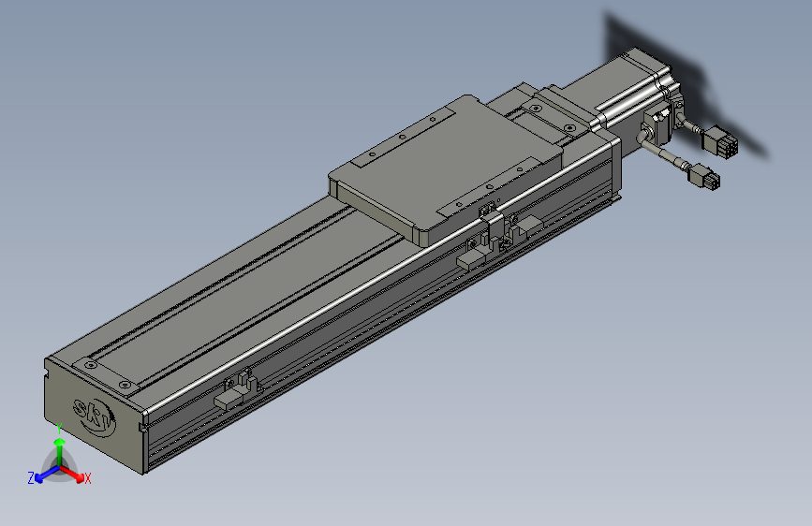Click the red X axis of the triad

[76, 475]
